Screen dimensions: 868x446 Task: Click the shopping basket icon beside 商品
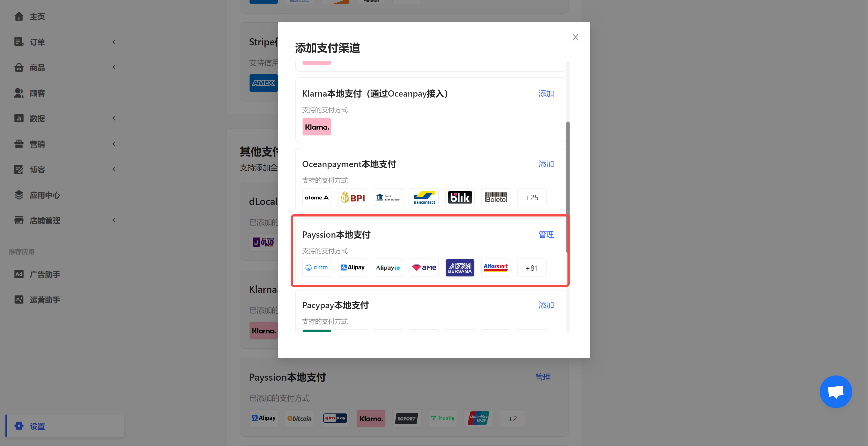coord(19,68)
